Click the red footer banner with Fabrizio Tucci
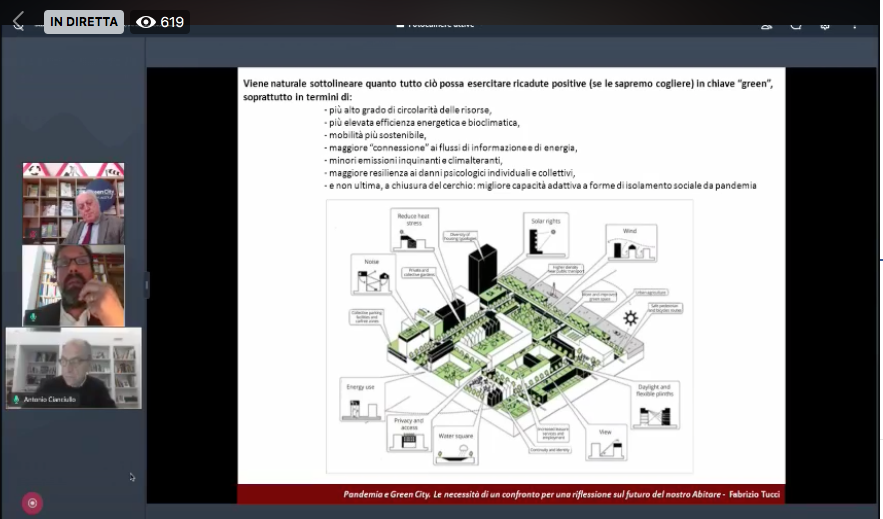 [511, 494]
